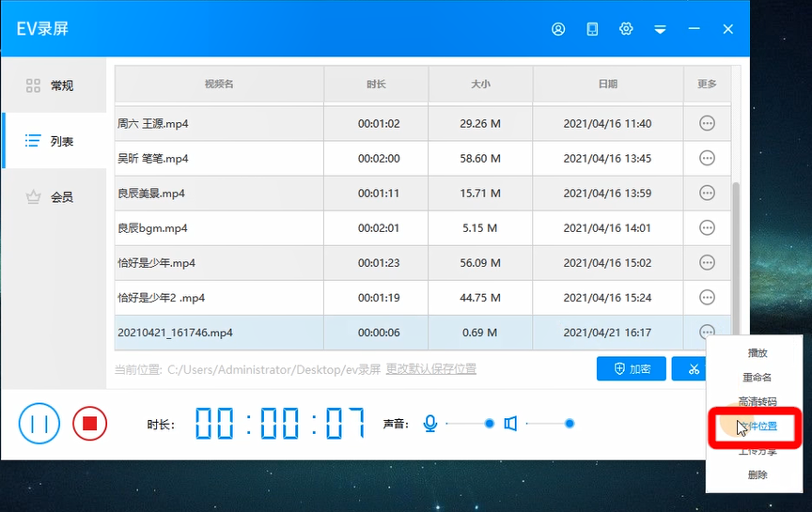
Task: Select the 恰好是少年2 .mp4 file name
Action: tap(161, 298)
